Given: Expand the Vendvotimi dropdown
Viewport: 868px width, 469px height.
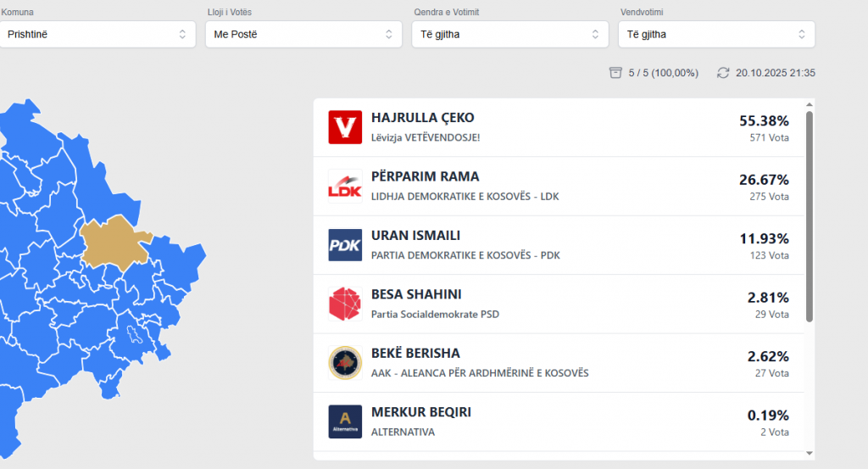Looking at the screenshot, I should (x=717, y=35).
